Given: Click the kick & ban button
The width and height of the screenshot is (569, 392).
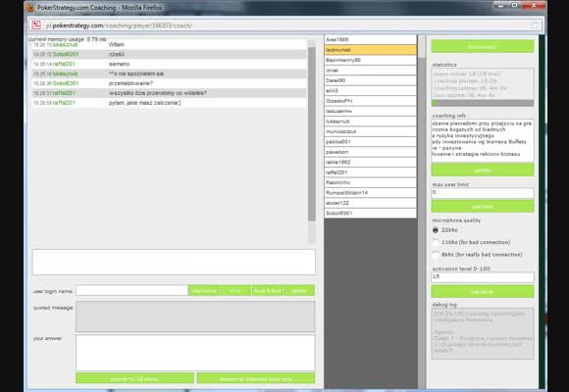Looking at the screenshot, I should coord(268,290).
